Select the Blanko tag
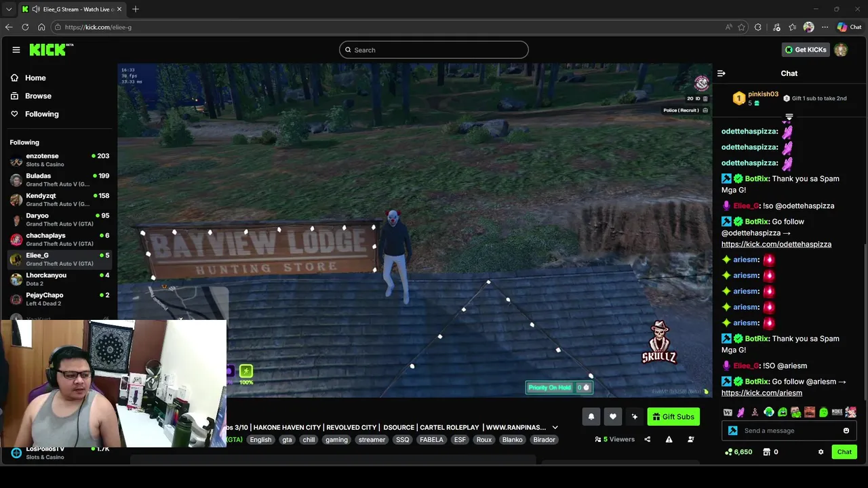This screenshot has height=488, width=868. point(512,440)
